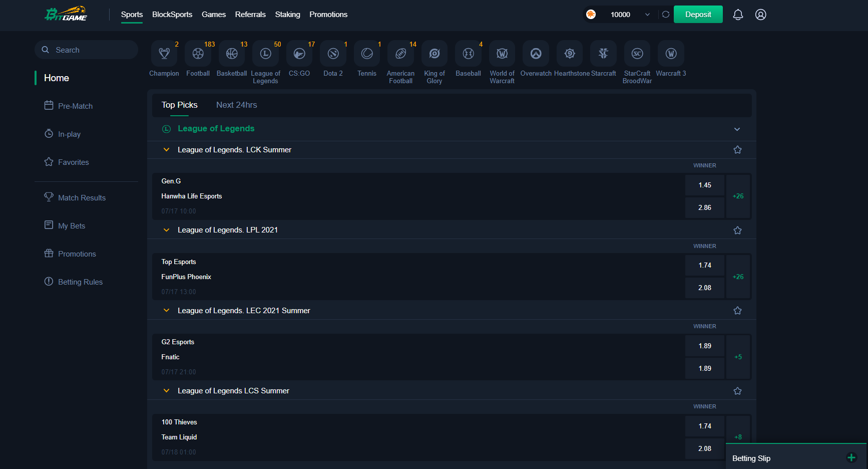
Task: Open Match Results in sidebar
Action: click(x=75, y=197)
